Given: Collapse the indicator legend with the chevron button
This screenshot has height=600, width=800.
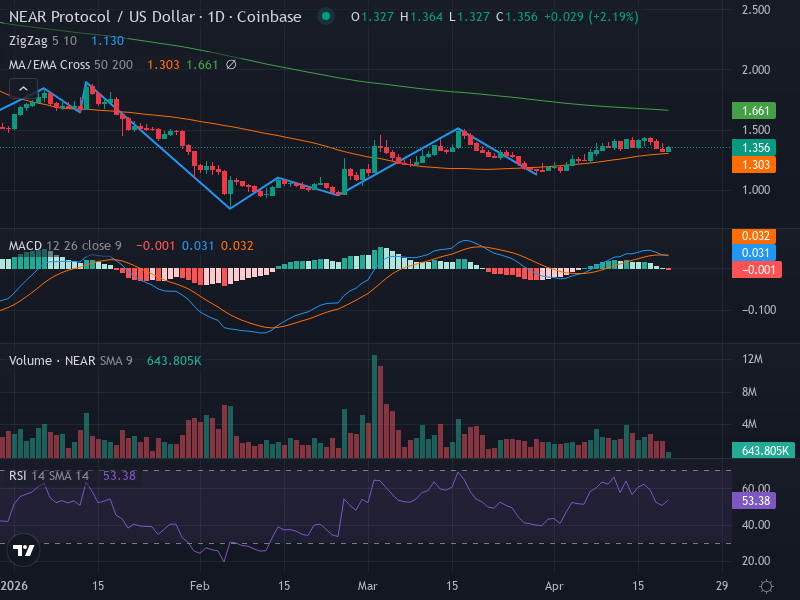Looking at the screenshot, I should pos(23,89).
